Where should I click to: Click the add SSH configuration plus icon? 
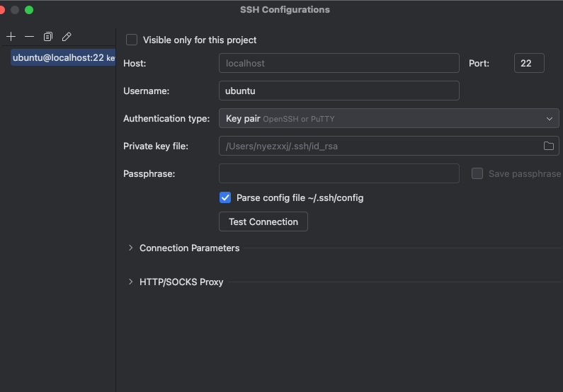point(11,36)
